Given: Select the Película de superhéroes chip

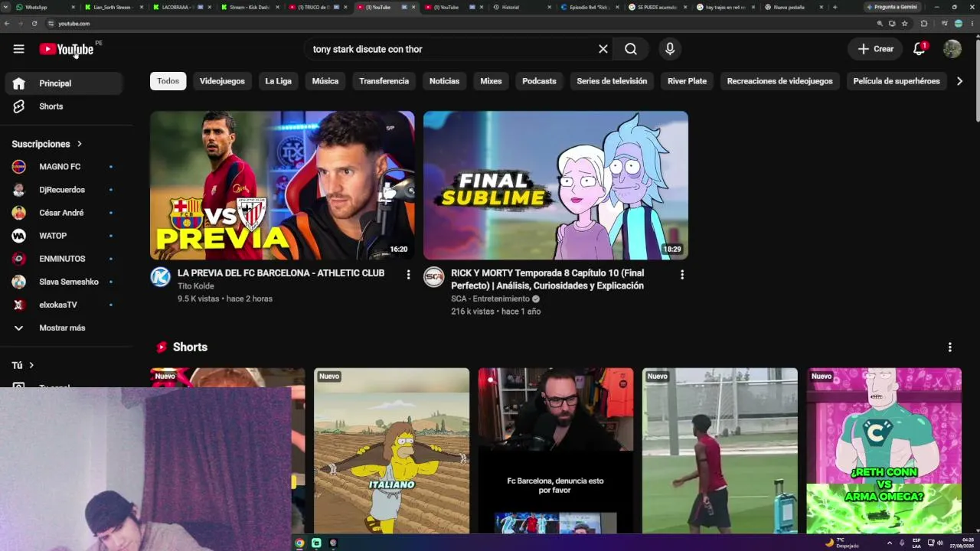Looking at the screenshot, I should point(897,81).
